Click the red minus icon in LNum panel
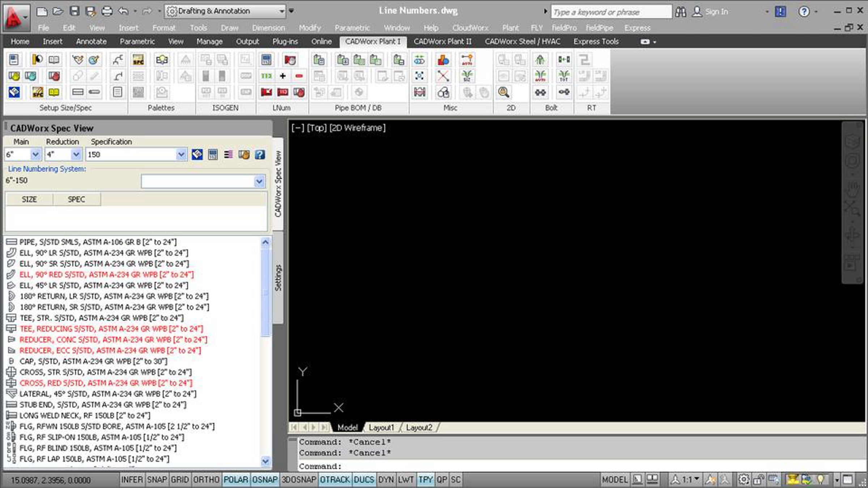 (299, 76)
